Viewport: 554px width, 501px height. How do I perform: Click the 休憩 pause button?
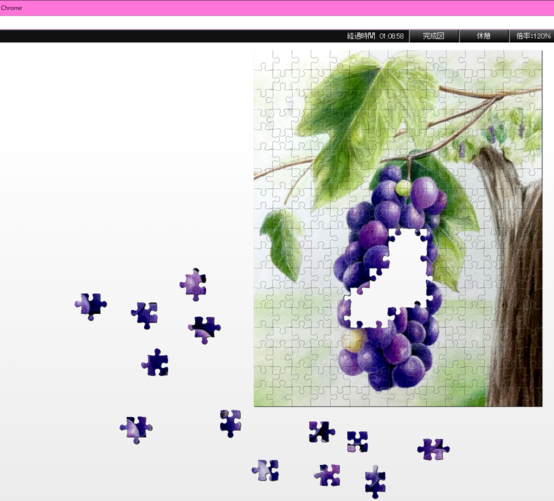pyautogui.click(x=484, y=36)
